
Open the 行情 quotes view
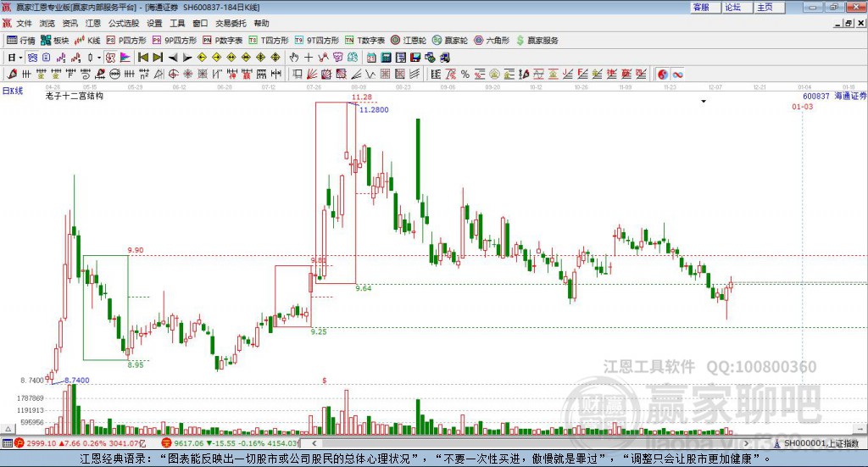[x=20, y=41]
